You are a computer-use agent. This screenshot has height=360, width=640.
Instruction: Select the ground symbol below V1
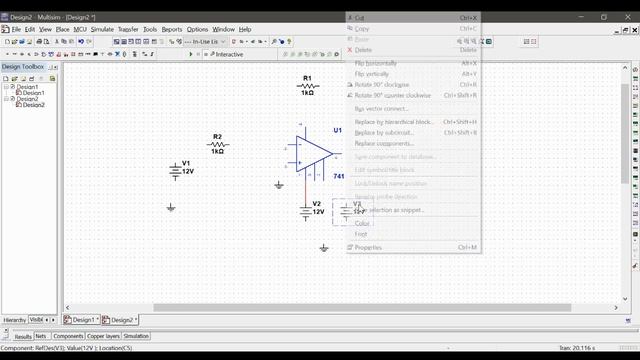[171, 208]
